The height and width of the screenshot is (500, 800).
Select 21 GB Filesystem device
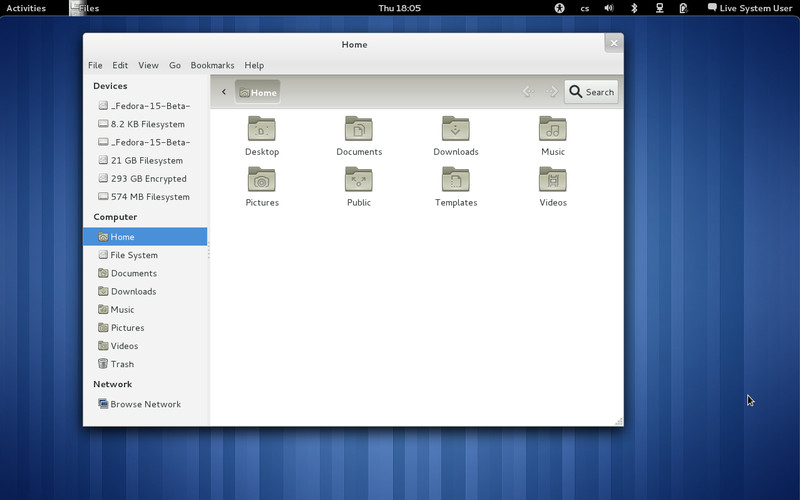[x=145, y=160]
